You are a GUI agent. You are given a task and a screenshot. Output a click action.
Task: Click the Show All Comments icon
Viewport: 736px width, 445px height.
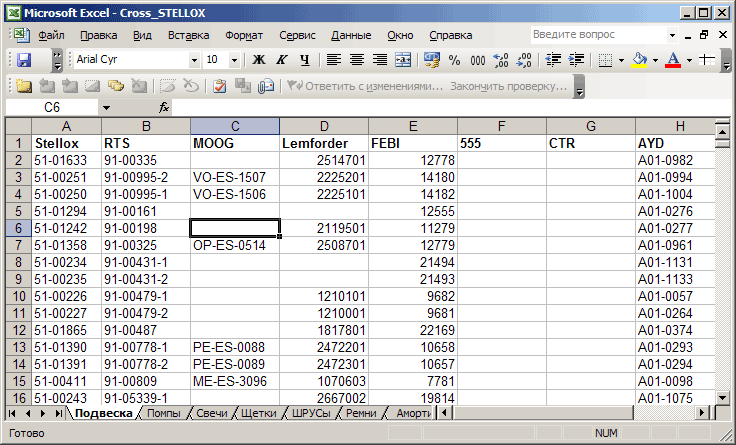pyautogui.click(x=115, y=86)
